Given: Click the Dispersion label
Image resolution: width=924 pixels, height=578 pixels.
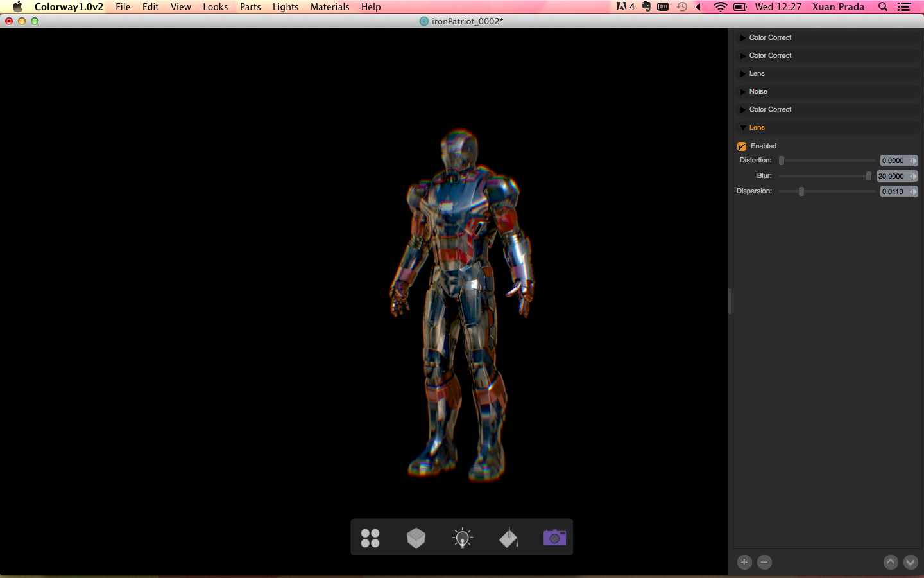Looking at the screenshot, I should [x=754, y=191].
